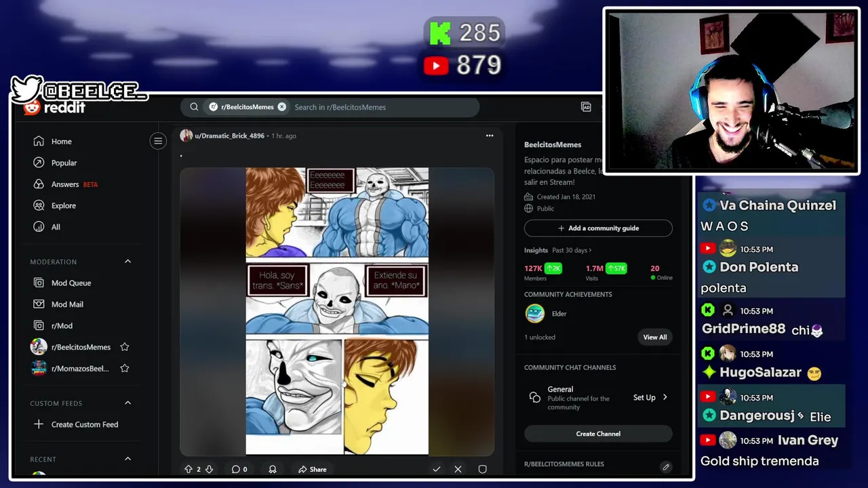
Task: Click chat user Don Polenta
Action: (x=759, y=267)
